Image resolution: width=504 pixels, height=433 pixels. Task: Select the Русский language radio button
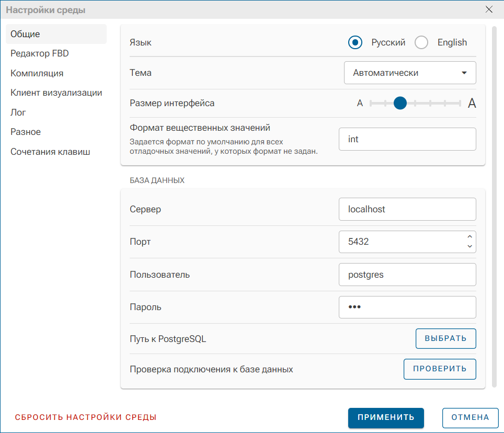(355, 42)
